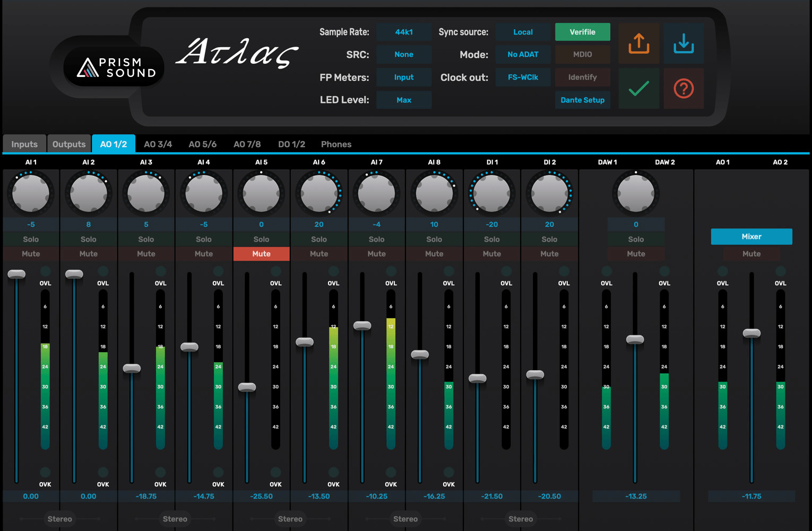Toggle Stereo link for AI 7 and AI 8
This screenshot has width=812, height=531.
point(405,519)
